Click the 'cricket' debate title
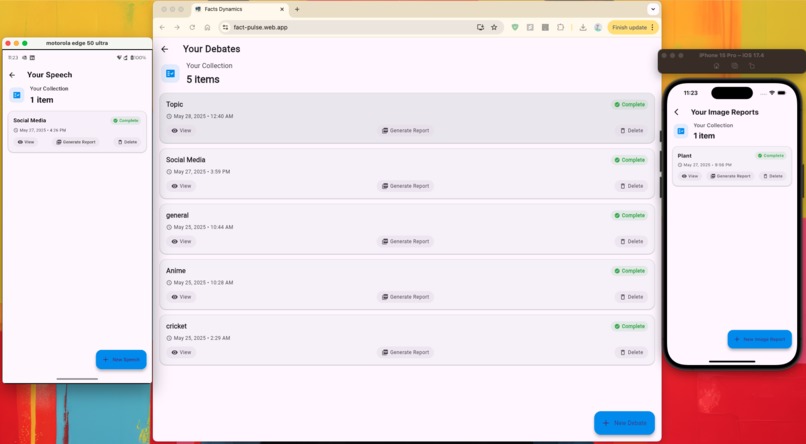 coord(176,326)
